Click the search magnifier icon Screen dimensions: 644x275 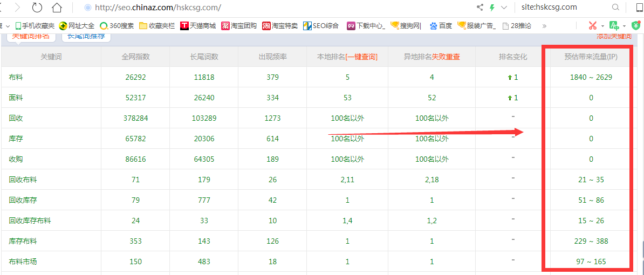[615, 8]
